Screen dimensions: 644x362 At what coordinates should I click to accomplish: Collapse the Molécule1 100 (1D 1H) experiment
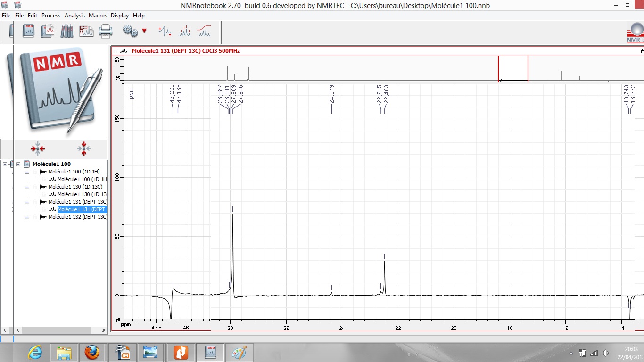click(x=27, y=172)
